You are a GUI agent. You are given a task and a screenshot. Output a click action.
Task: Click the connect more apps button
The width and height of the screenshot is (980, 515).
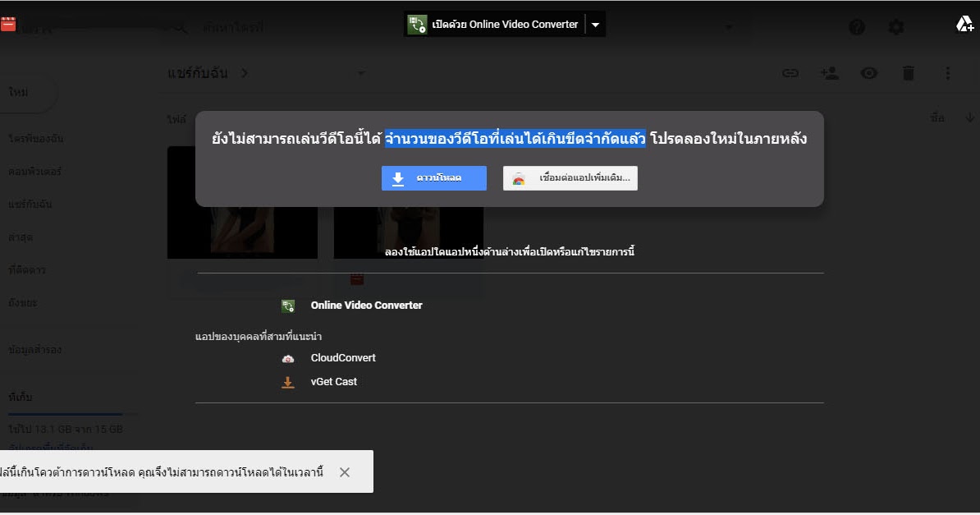click(x=570, y=178)
